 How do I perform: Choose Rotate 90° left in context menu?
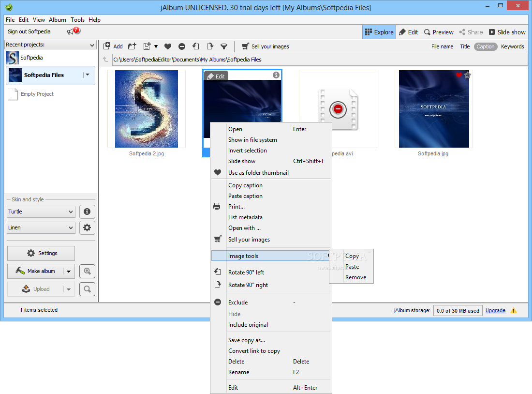pos(271,272)
